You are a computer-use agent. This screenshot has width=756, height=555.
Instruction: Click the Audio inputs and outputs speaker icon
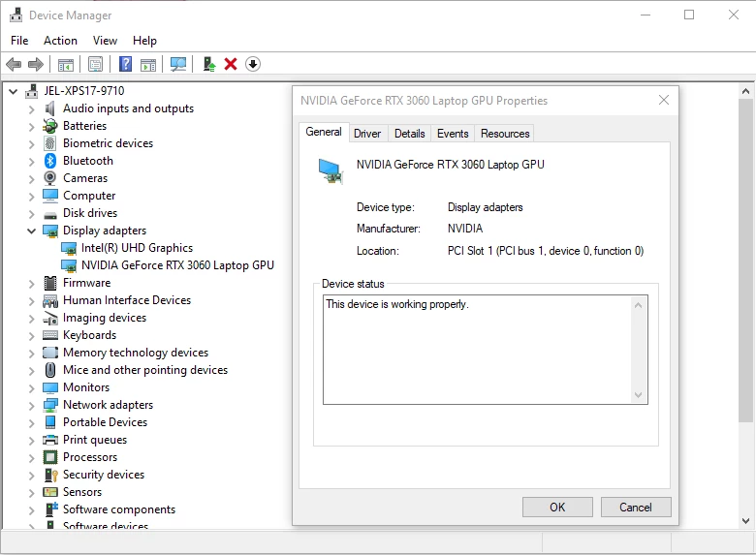pyautogui.click(x=49, y=108)
